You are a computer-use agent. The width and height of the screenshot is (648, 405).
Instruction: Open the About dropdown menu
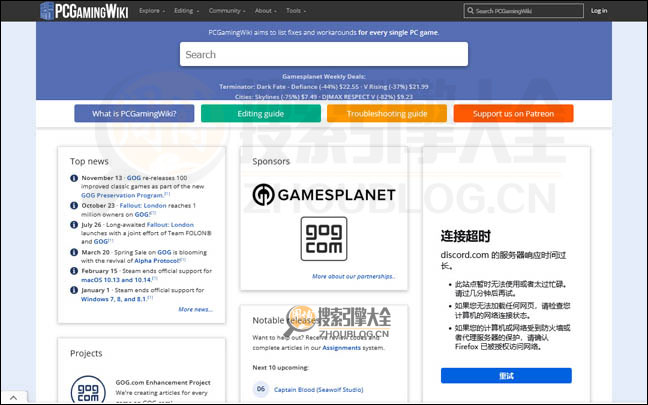pyautogui.click(x=265, y=11)
